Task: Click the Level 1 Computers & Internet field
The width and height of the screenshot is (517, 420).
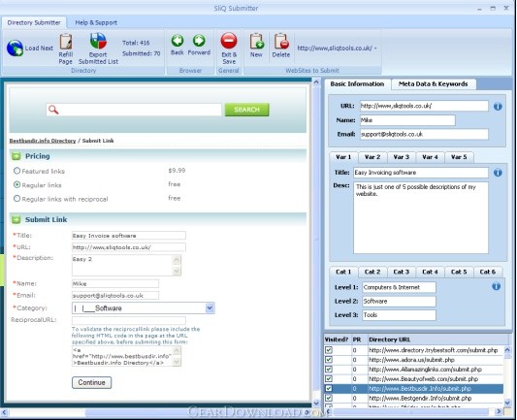Action: coord(399,287)
